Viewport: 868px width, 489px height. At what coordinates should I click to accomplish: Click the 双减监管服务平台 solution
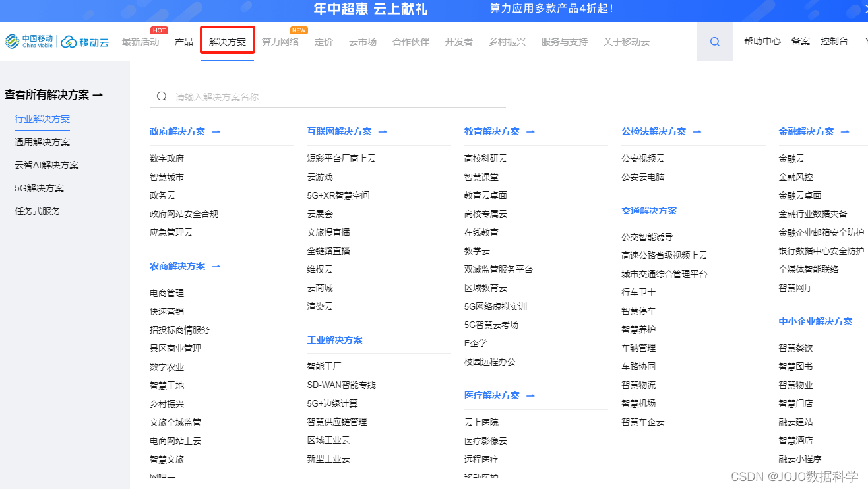(x=499, y=270)
